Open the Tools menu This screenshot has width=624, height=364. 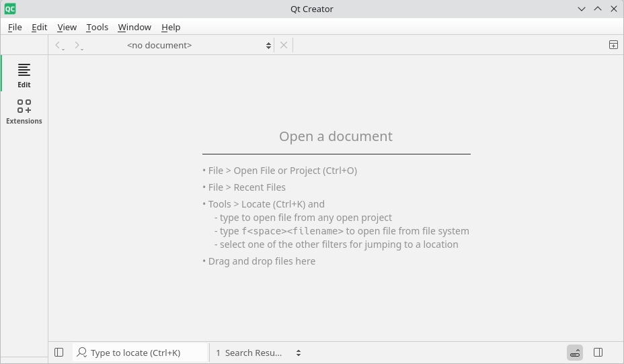coord(97,27)
